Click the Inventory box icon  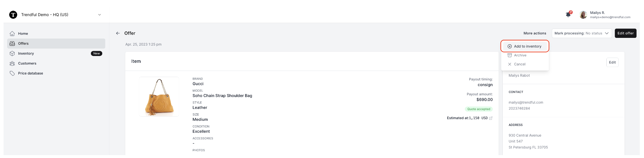click(12, 53)
